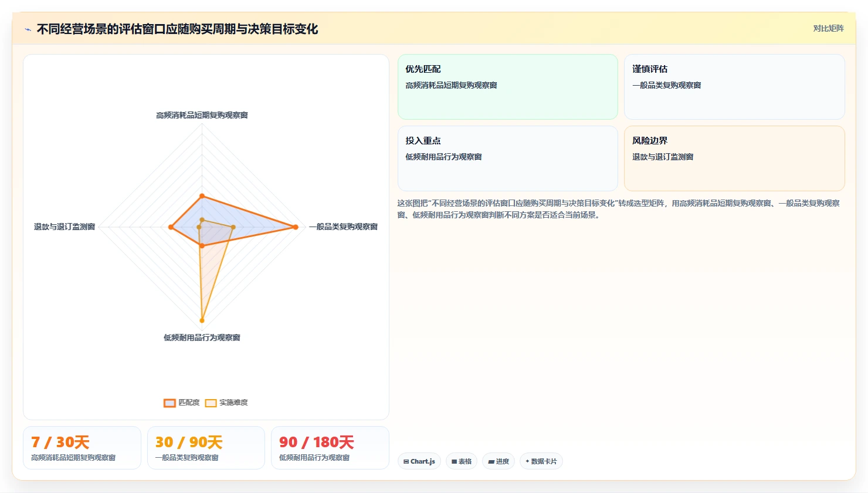Screen dimensions: 868x493
Task: Select the 进度 tag
Action: coord(499,461)
